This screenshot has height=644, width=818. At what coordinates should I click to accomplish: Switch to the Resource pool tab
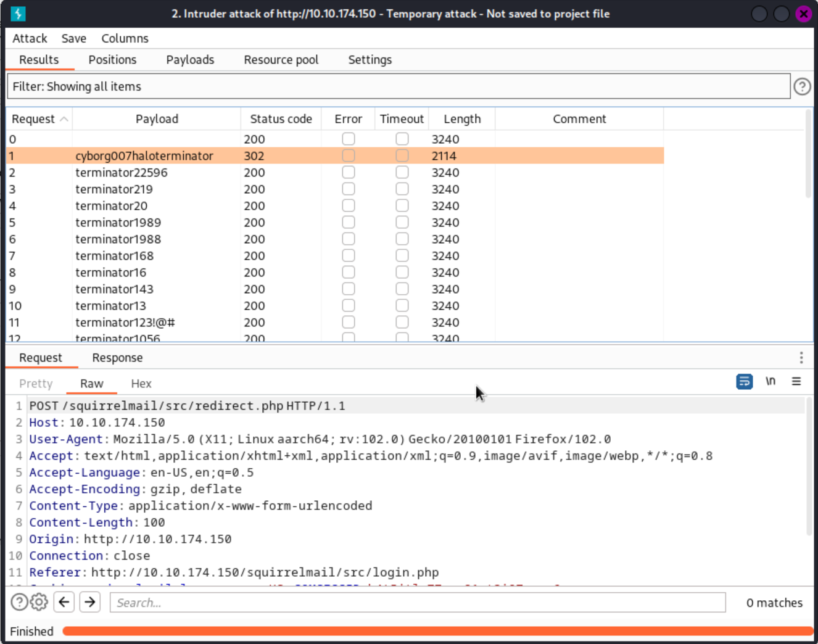click(x=281, y=60)
